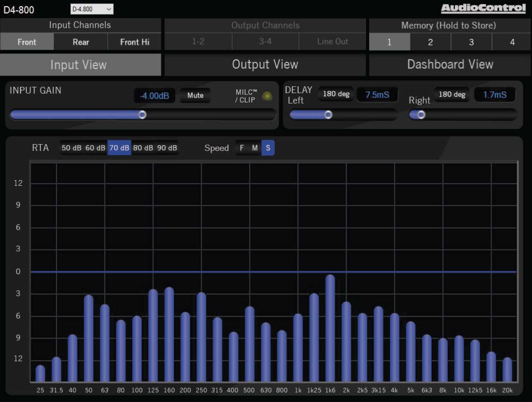Mute the input signal
Image resolution: width=532 pixels, height=402 pixels.
click(x=195, y=95)
